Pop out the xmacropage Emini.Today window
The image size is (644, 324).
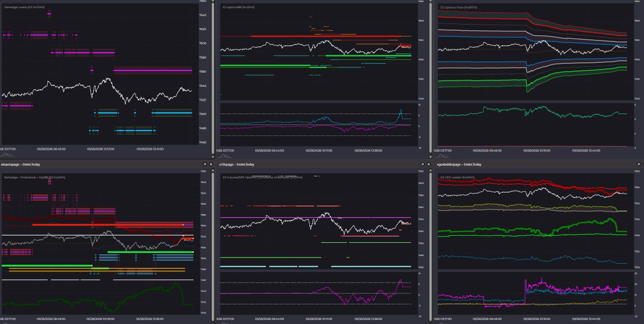204,164
